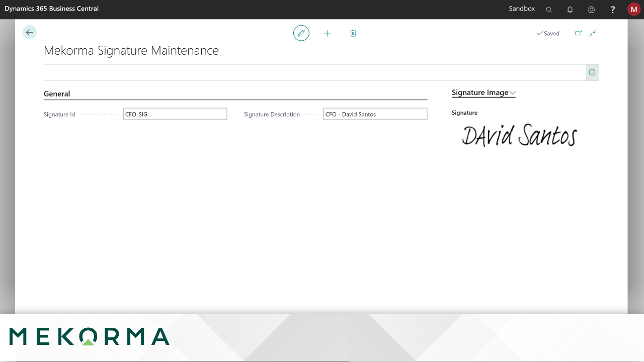Viewport: 644px width, 362px height.
Task: Click the Signature Id input field
Action: pyautogui.click(x=175, y=114)
